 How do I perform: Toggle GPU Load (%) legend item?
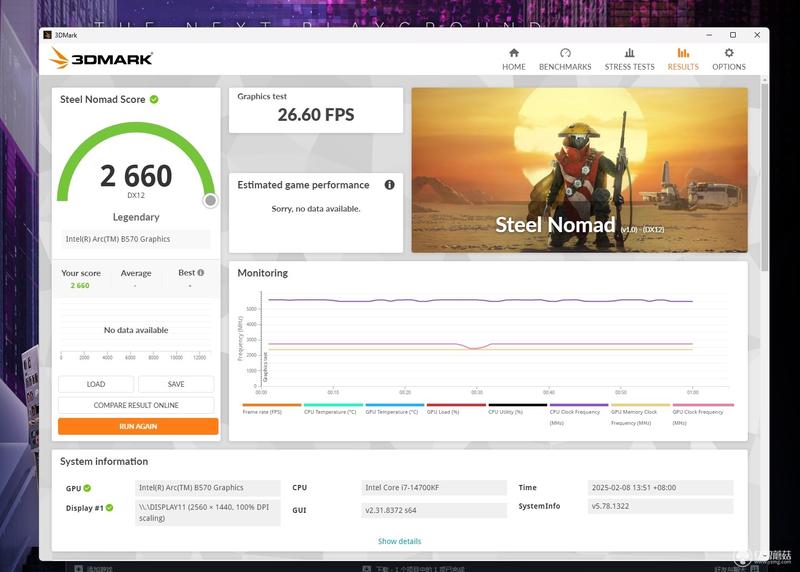(456, 409)
